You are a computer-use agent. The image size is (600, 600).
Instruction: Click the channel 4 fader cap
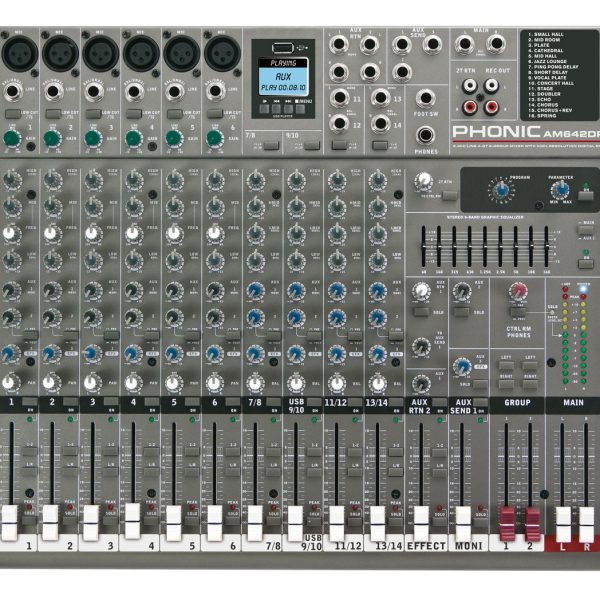pyautogui.click(x=132, y=521)
